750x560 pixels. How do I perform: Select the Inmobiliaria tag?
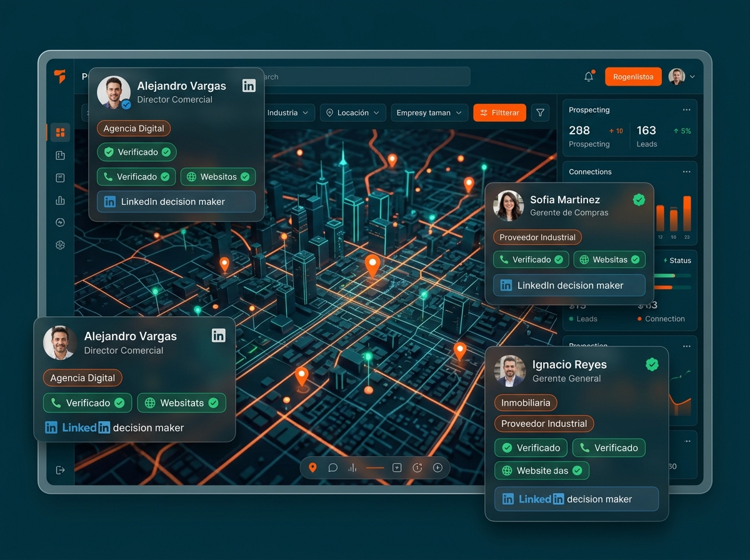click(526, 402)
